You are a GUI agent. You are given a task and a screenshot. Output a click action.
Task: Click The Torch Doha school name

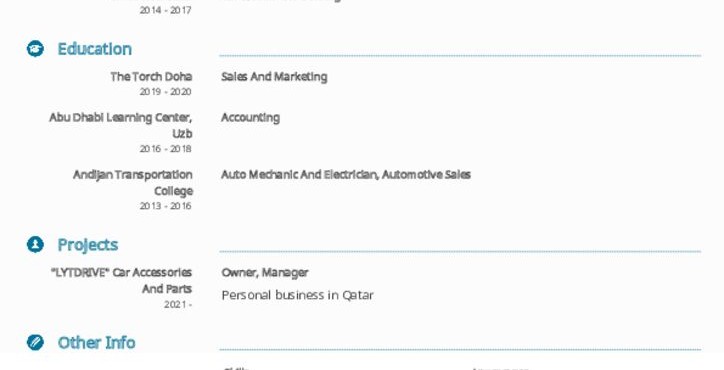point(151,77)
